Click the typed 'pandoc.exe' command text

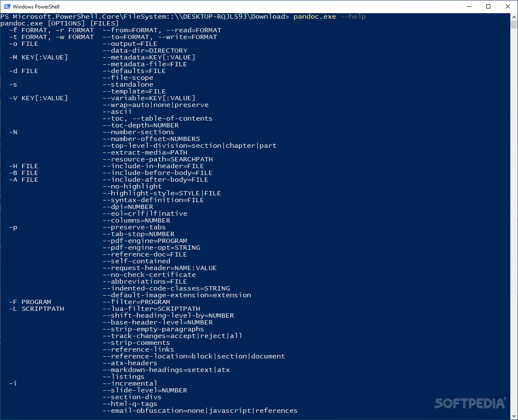tap(315, 17)
